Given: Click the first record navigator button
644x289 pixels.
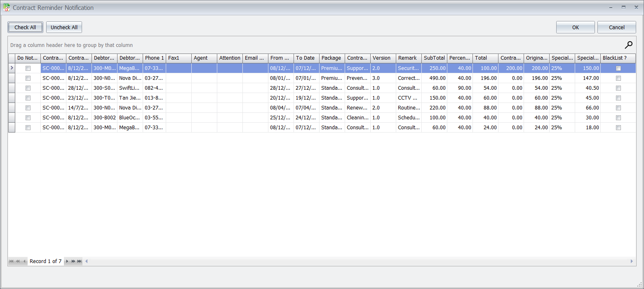Looking at the screenshot, I should 11,261.
